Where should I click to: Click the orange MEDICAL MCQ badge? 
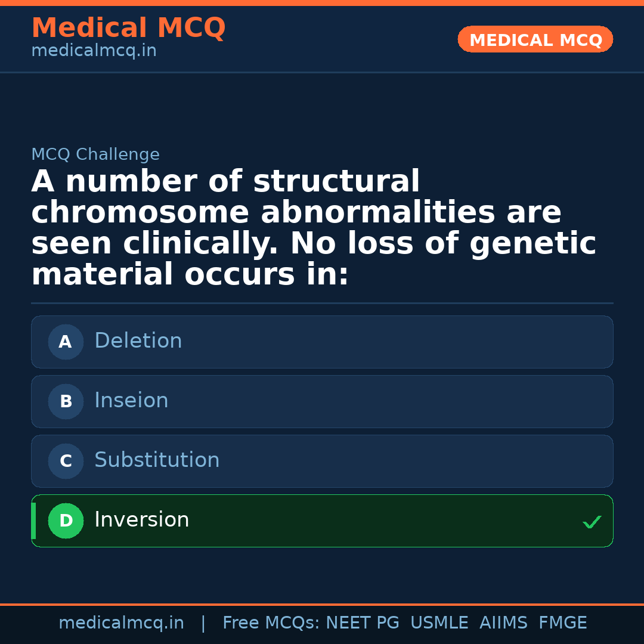pyautogui.click(x=535, y=40)
